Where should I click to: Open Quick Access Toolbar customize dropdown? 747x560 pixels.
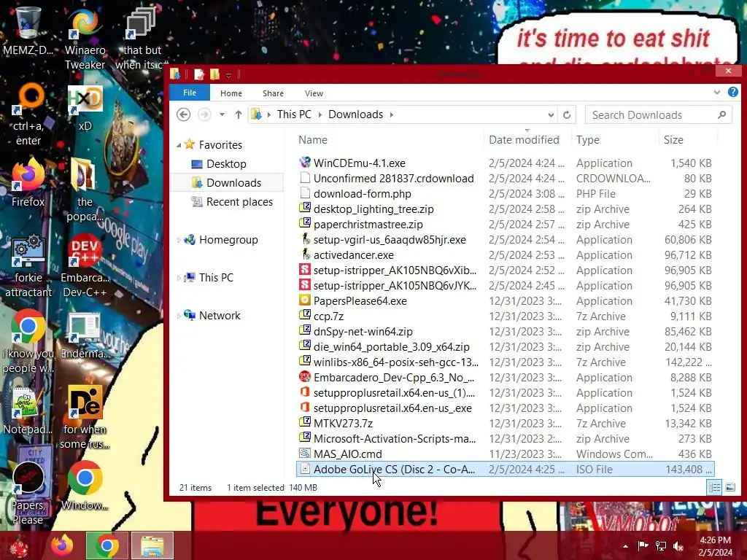click(228, 75)
